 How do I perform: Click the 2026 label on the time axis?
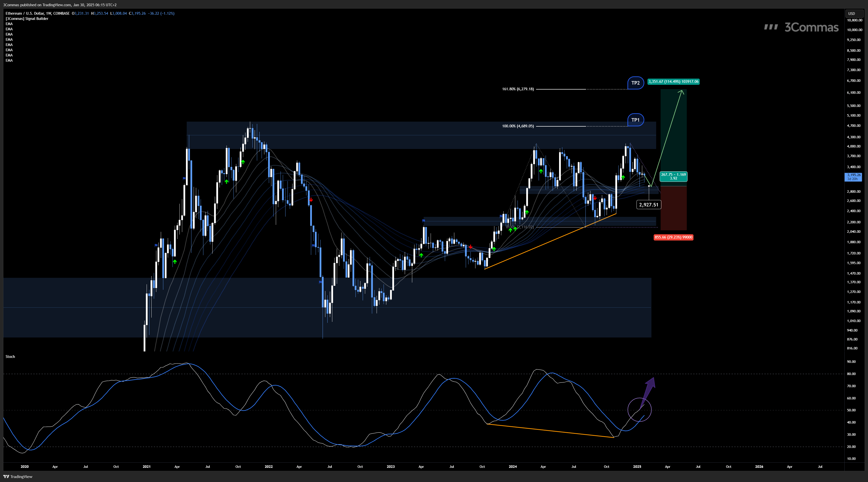(x=759, y=467)
